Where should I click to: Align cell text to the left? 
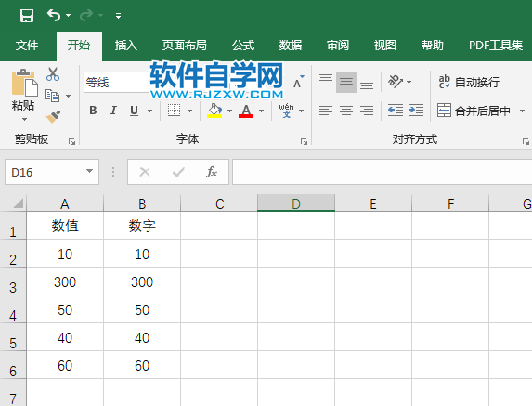click(326, 111)
